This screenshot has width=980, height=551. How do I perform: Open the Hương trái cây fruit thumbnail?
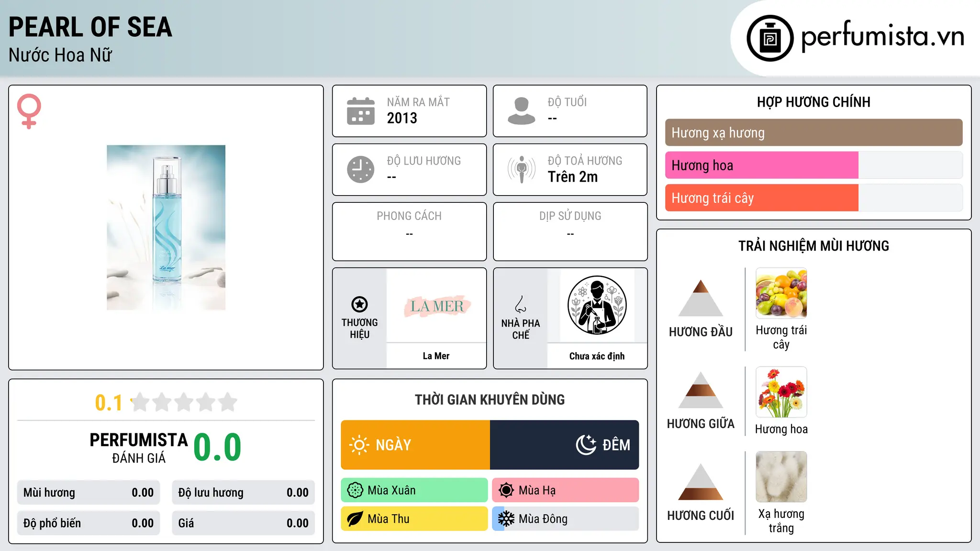coord(781,293)
